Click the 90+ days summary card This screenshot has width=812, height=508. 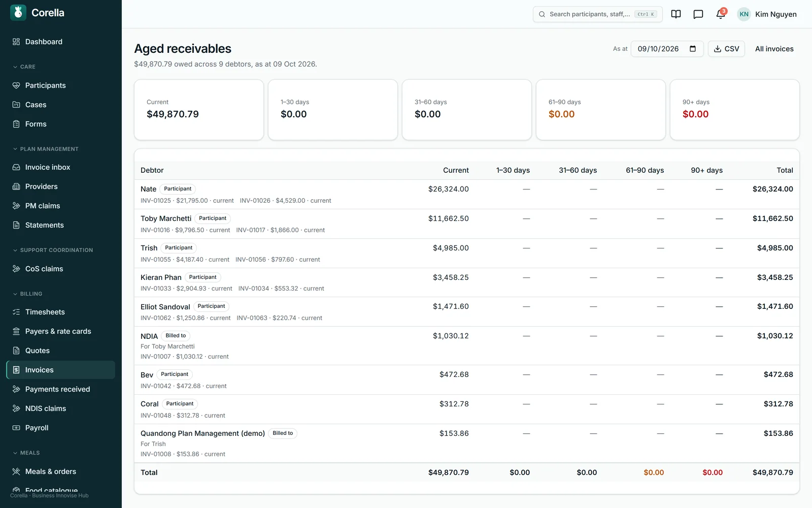pyautogui.click(x=734, y=110)
